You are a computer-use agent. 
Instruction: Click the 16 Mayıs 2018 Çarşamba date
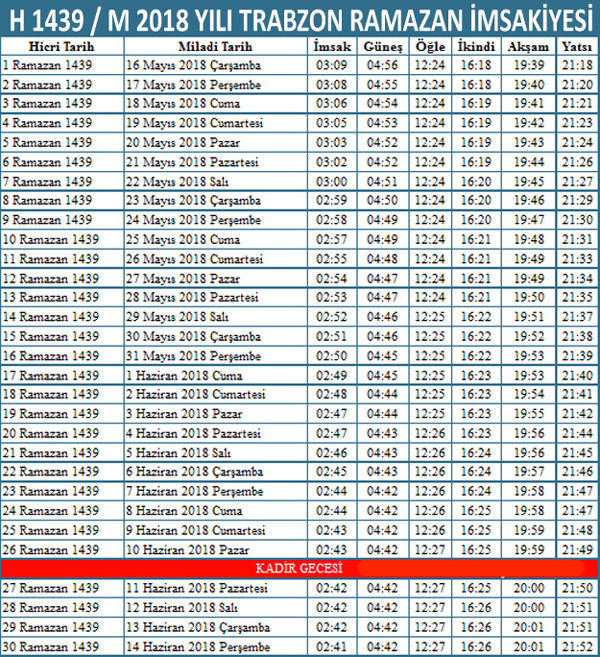(x=193, y=64)
